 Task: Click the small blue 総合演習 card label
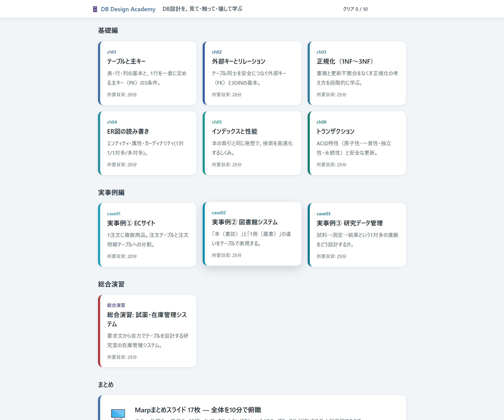(x=116, y=305)
